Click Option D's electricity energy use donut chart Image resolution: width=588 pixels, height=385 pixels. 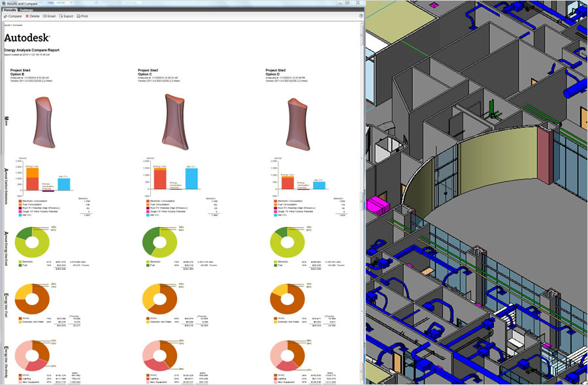[287, 356]
